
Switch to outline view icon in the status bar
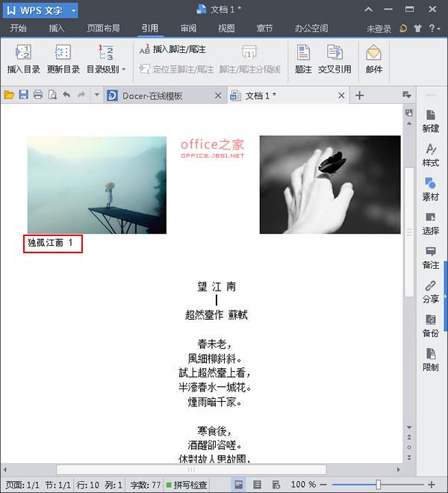click(257, 484)
